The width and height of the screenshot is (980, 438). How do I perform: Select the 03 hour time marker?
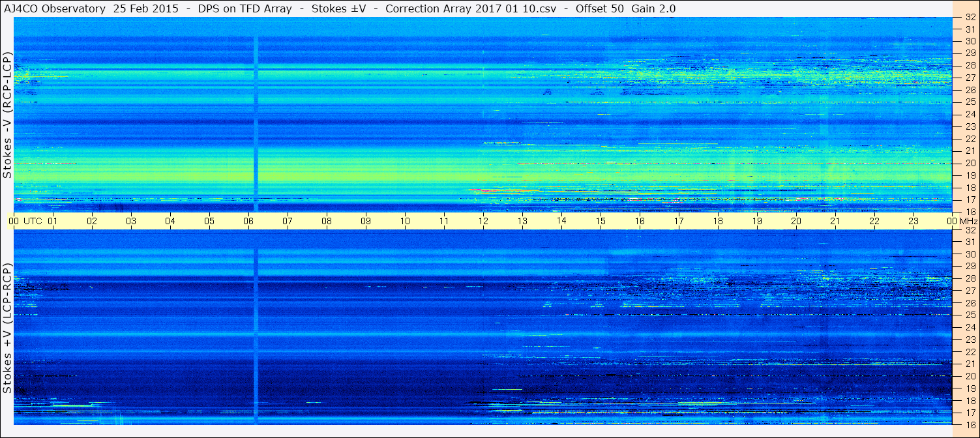[x=131, y=221]
